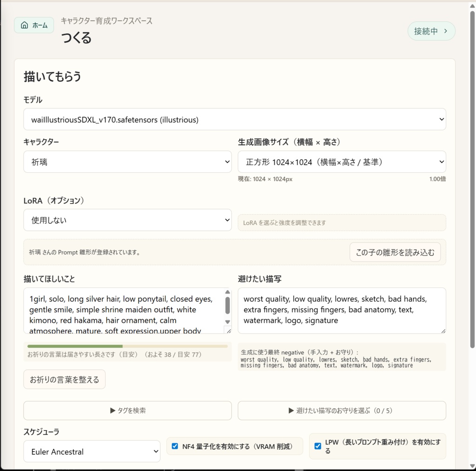This screenshot has width=476, height=471.
Task: Click inside the 避けたい描写 negative prompt textarea
Action: (342, 311)
